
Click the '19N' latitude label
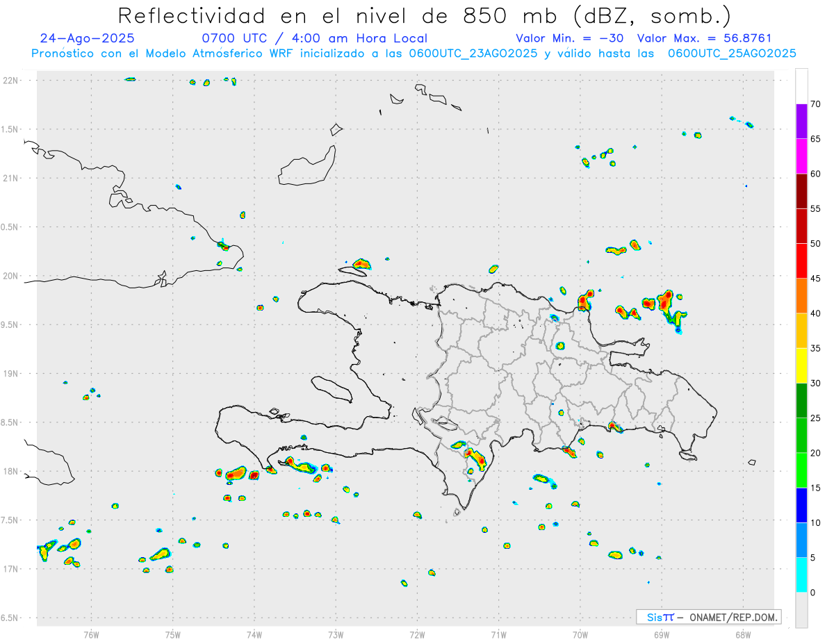point(10,374)
